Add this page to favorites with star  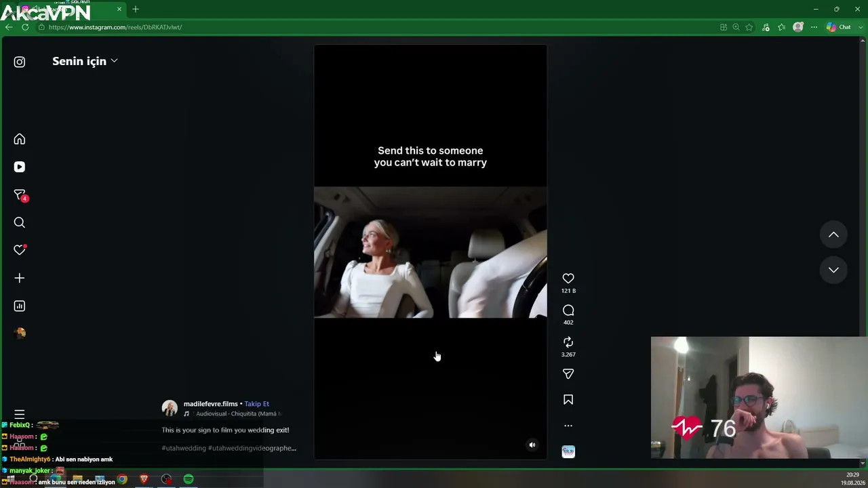[x=749, y=27]
